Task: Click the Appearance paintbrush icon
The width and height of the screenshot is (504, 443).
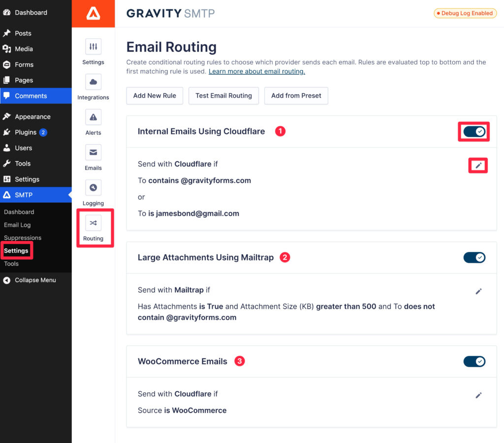Action: (7, 116)
